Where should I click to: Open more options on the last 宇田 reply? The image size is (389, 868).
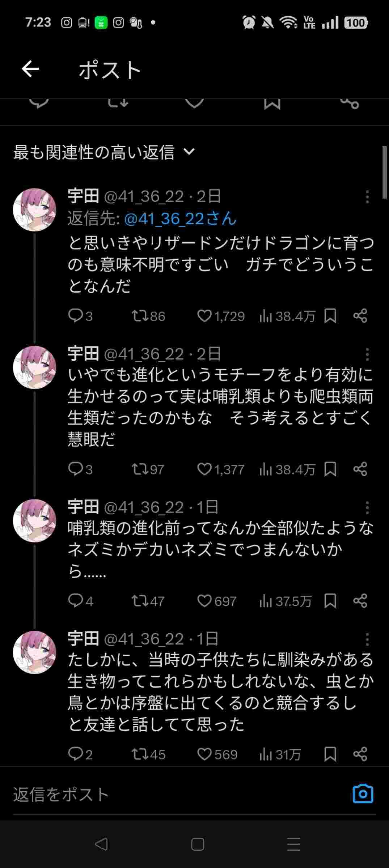(367, 639)
